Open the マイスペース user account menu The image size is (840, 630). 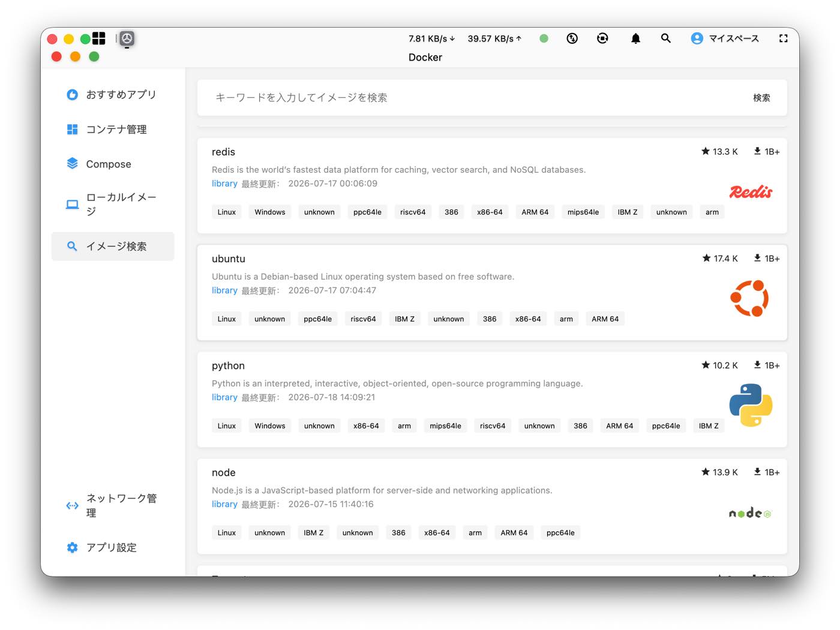tap(725, 38)
